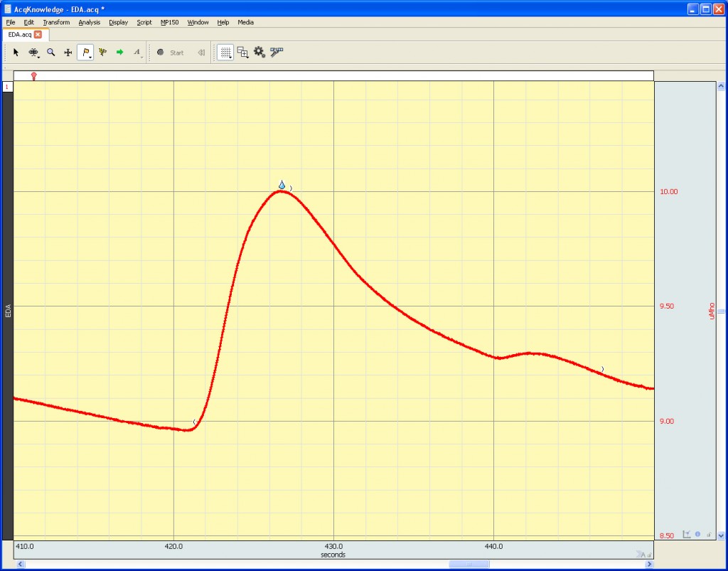The height and width of the screenshot is (571, 728).
Task: Click the 420.0 time axis label
Action: 173,546
